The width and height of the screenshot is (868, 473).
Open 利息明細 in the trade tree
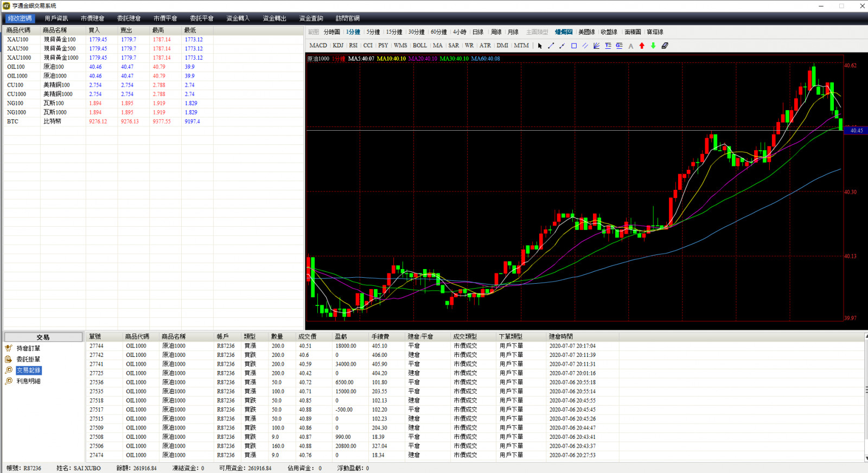pos(28,381)
